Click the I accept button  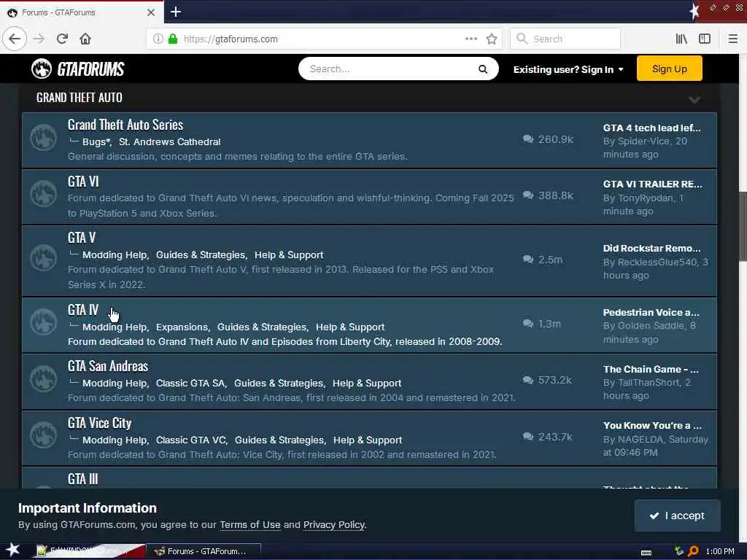pyautogui.click(x=677, y=516)
